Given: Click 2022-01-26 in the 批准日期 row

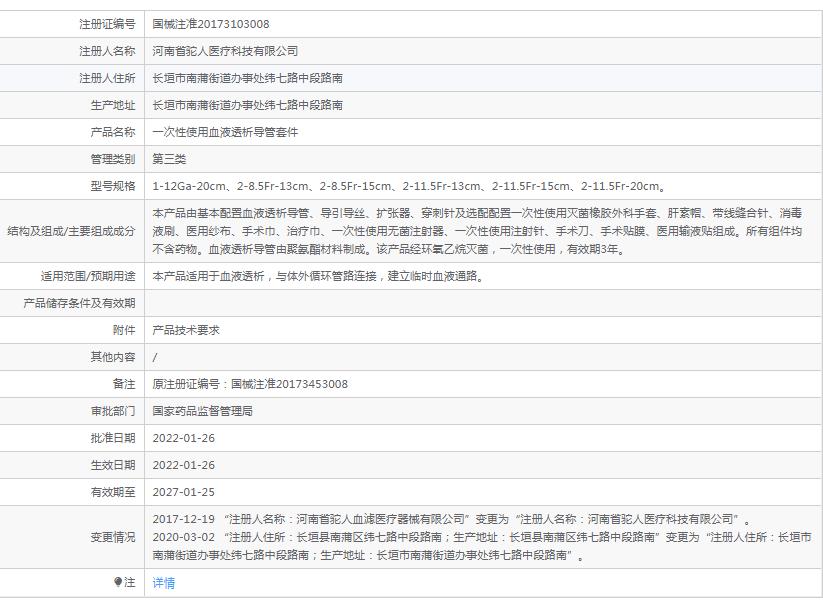Looking at the screenshot, I should [x=184, y=438].
